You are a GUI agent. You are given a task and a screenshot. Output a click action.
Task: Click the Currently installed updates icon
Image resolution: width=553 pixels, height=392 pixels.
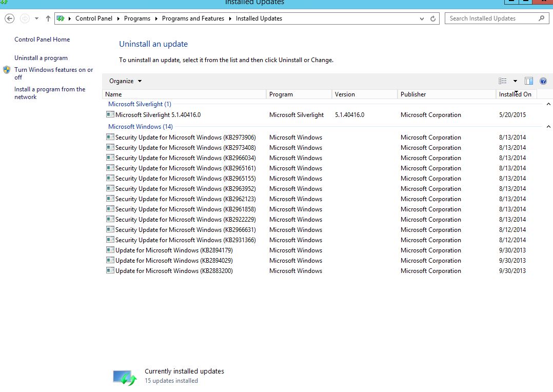pos(125,377)
